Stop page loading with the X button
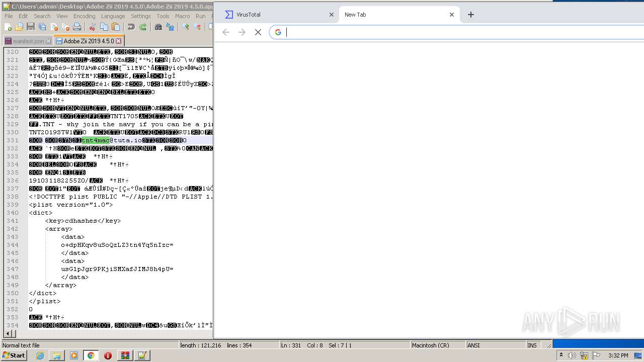This screenshot has width=644, height=362. coord(258,32)
